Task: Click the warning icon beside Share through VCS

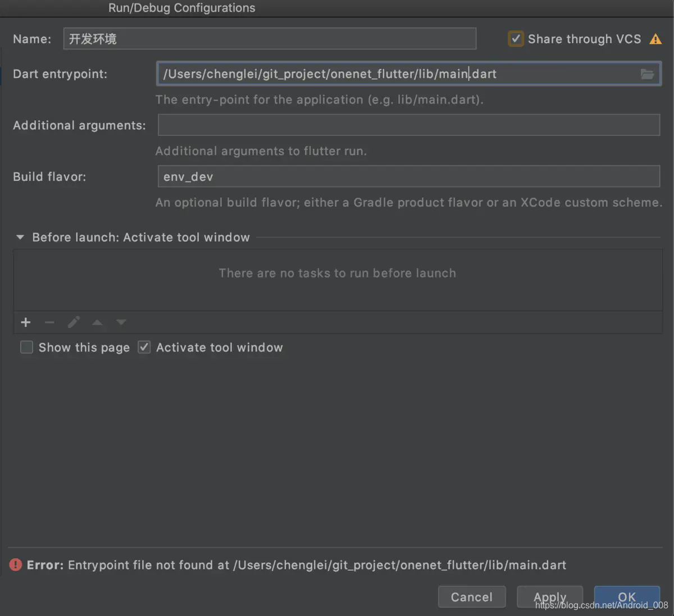Action: (655, 39)
